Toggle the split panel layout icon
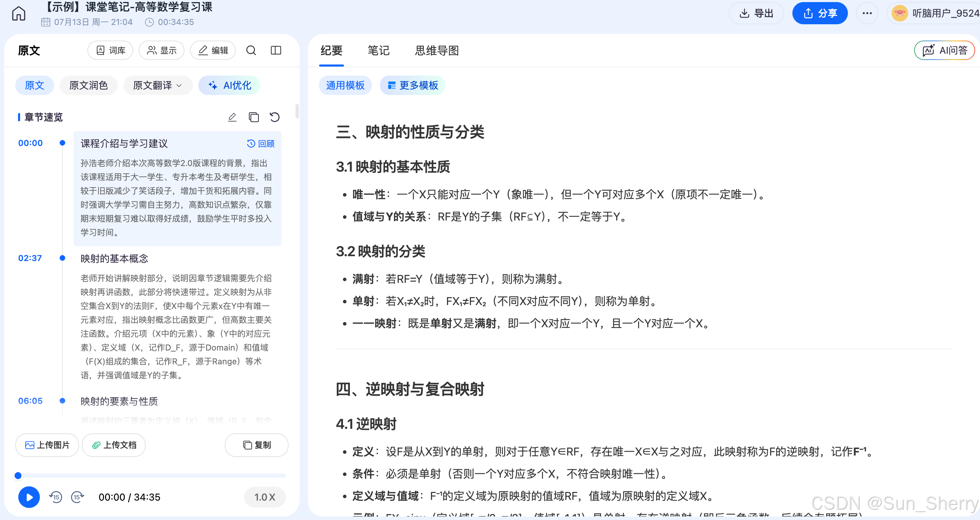 (276, 50)
